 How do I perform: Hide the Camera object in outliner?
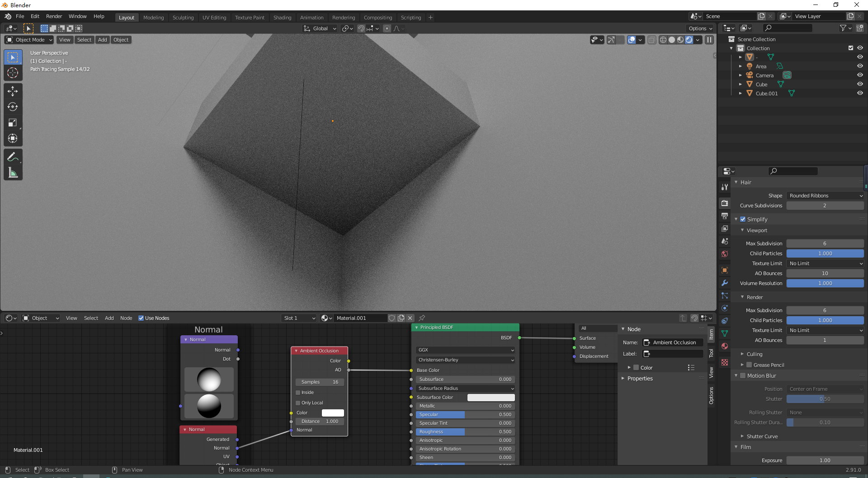(860, 75)
